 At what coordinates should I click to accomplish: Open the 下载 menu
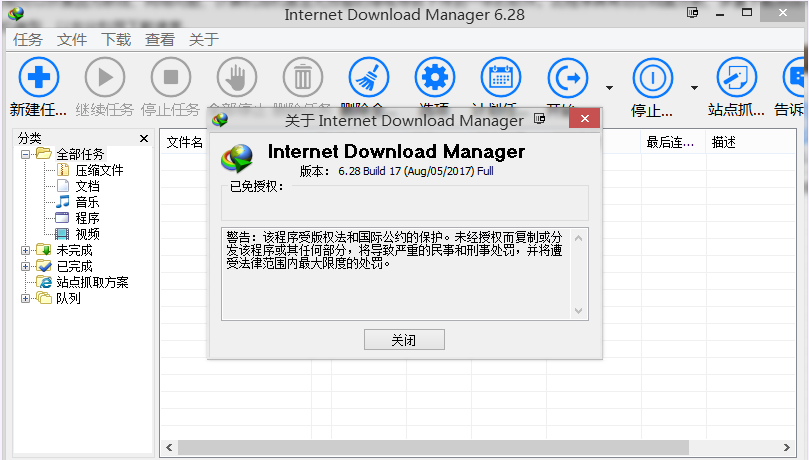click(116, 40)
